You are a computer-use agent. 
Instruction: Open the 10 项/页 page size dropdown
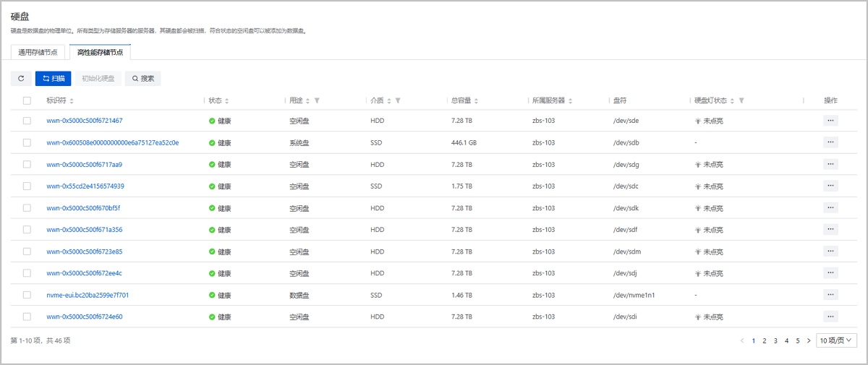[836, 340]
